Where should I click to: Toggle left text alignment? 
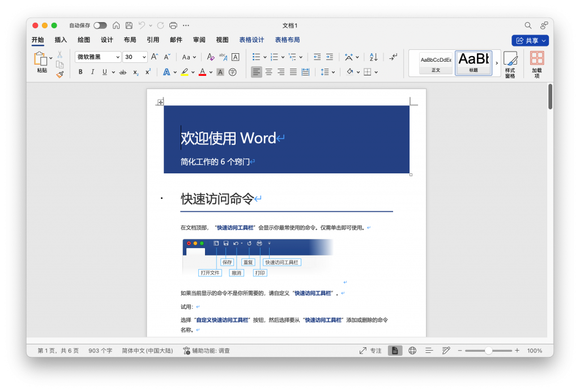257,72
